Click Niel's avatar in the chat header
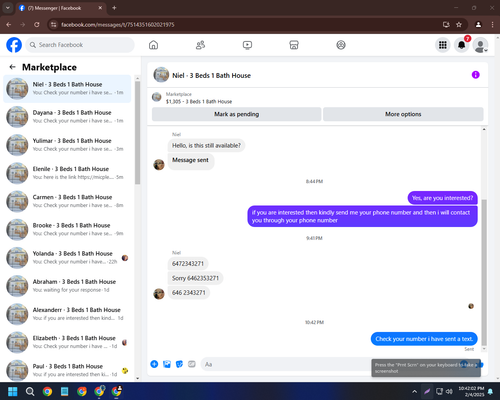500x400 pixels. 161,75
